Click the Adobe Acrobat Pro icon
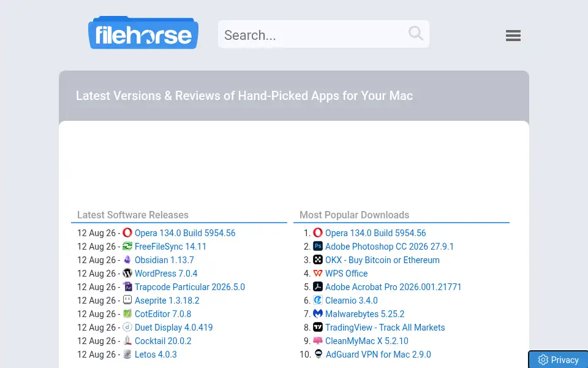The height and width of the screenshot is (368, 588). [x=318, y=286]
